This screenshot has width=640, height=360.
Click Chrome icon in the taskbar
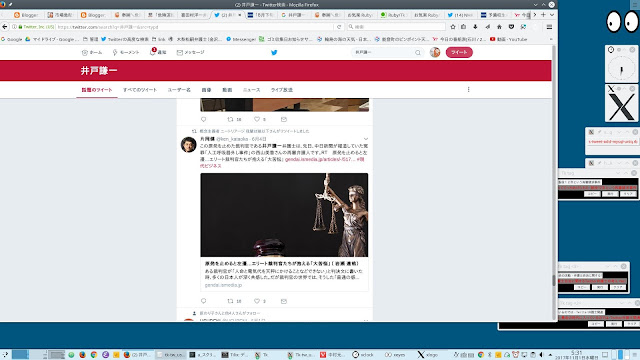pyautogui.click(x=94, y=355)
